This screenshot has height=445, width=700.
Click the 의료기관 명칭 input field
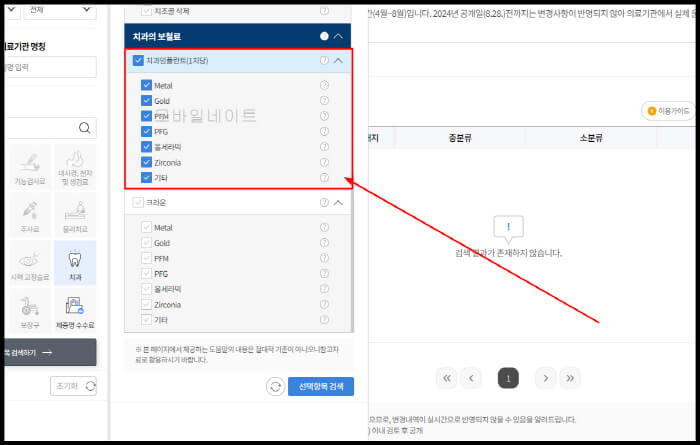click(x=50, y=67)
